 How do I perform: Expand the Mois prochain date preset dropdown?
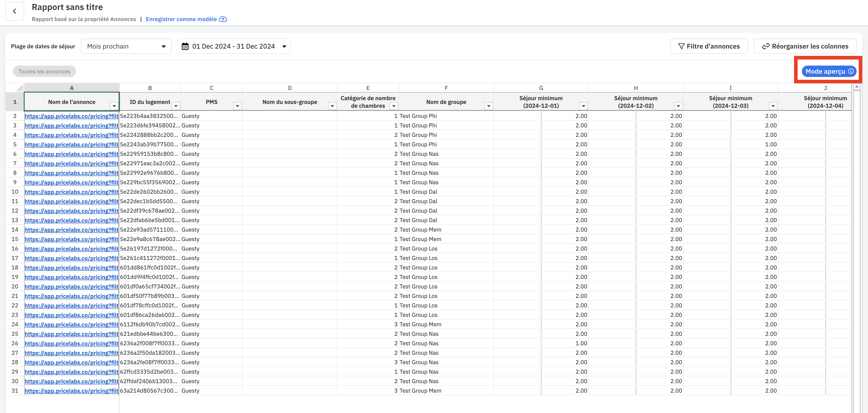tap(126, 46)
